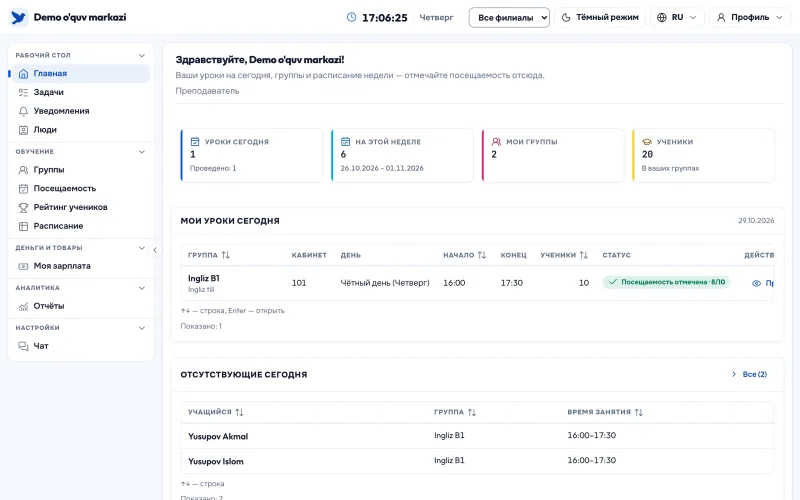The width and height of the screenshot is (800, 500).
Task: Open student Yusupov Akmal
Action: pyautogui.click(x=218, y=437)
